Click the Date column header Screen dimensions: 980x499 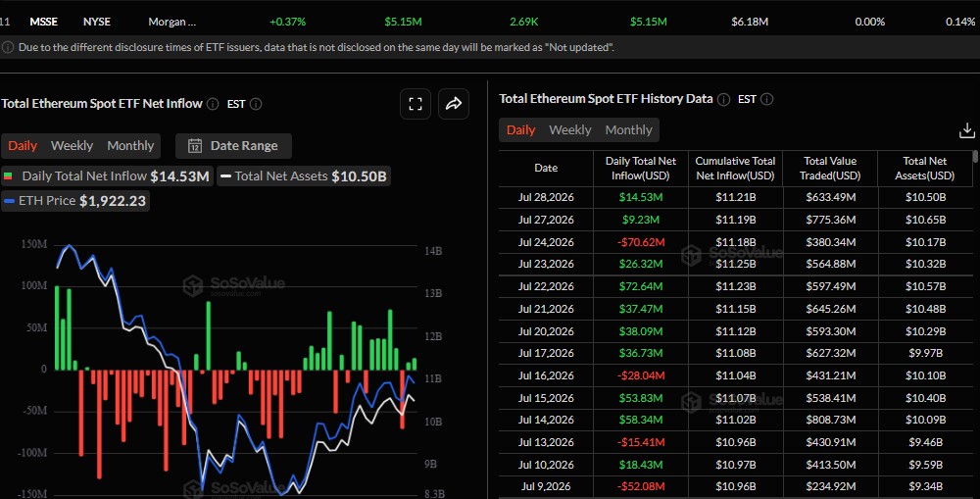(x=546, y=169)
